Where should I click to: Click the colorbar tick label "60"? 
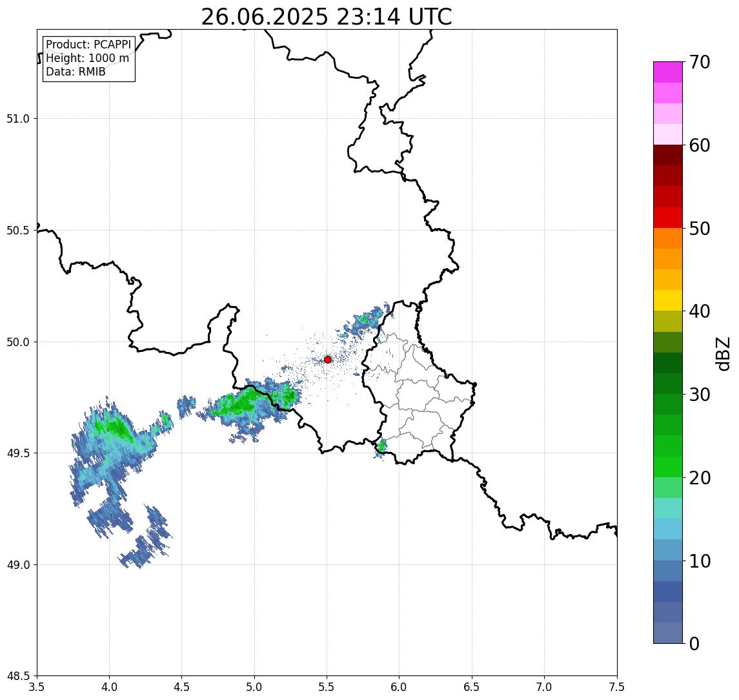pyautogui.click(x=699, y=145)
